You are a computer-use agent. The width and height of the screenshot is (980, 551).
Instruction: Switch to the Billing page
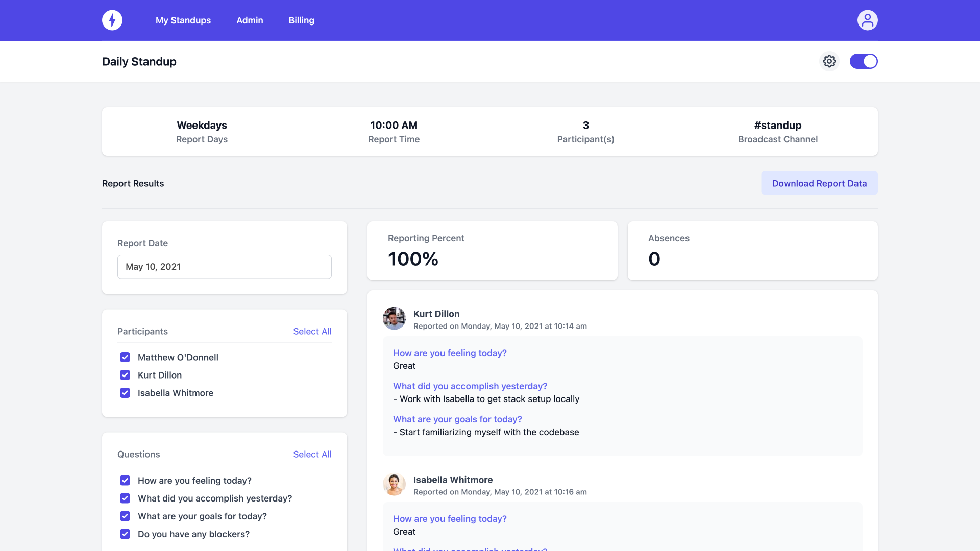point(301,20)
